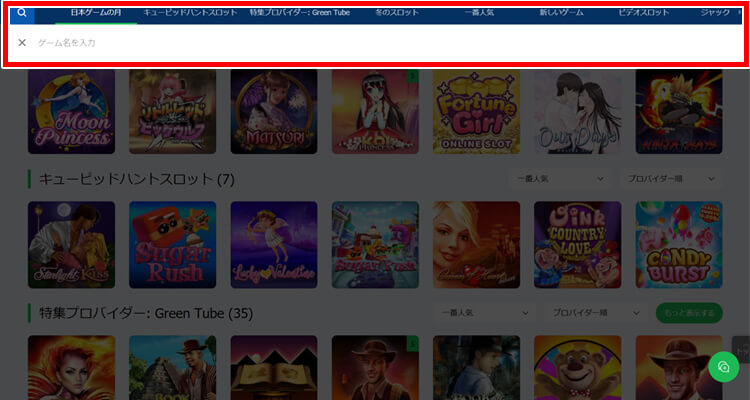Viewport: 750px width, 400px height.
Task: Switch to the ビデオスロット tab
Action: (644, 13)
